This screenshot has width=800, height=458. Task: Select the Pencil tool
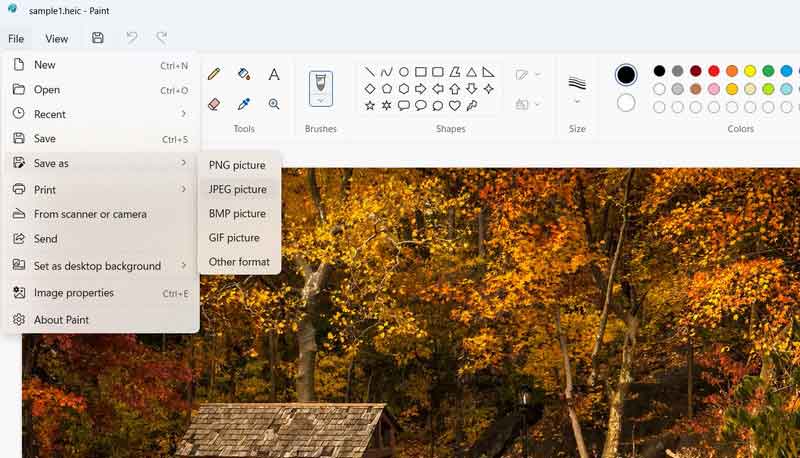(x=214, y=74)
